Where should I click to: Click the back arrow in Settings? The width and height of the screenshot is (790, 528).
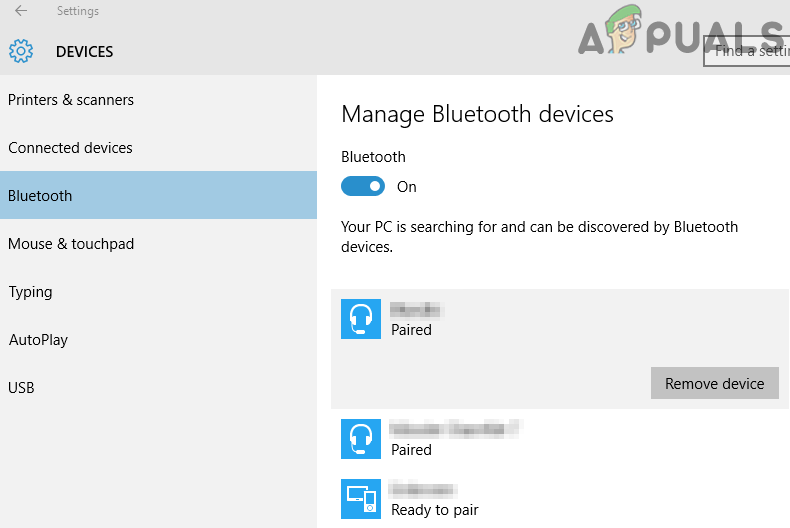point(21,12)
